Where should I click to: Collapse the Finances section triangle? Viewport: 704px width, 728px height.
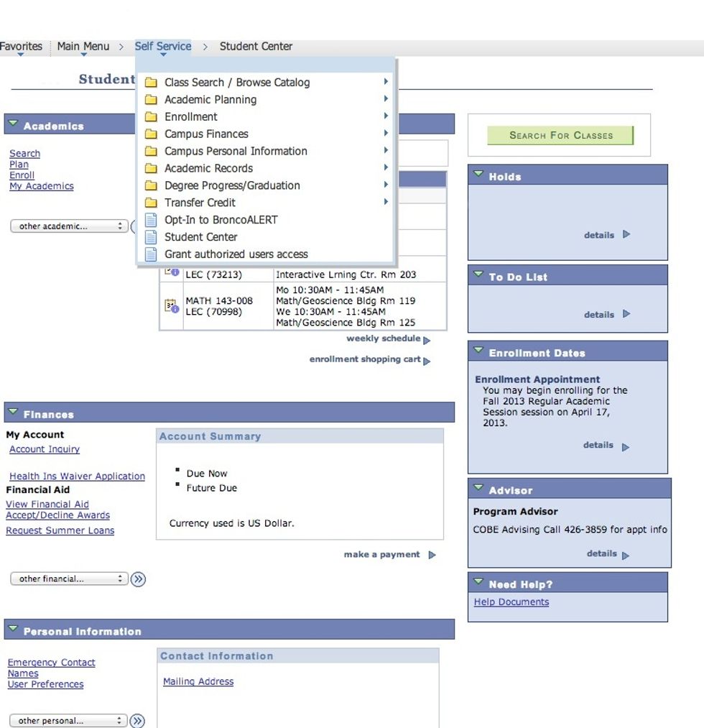13,412
